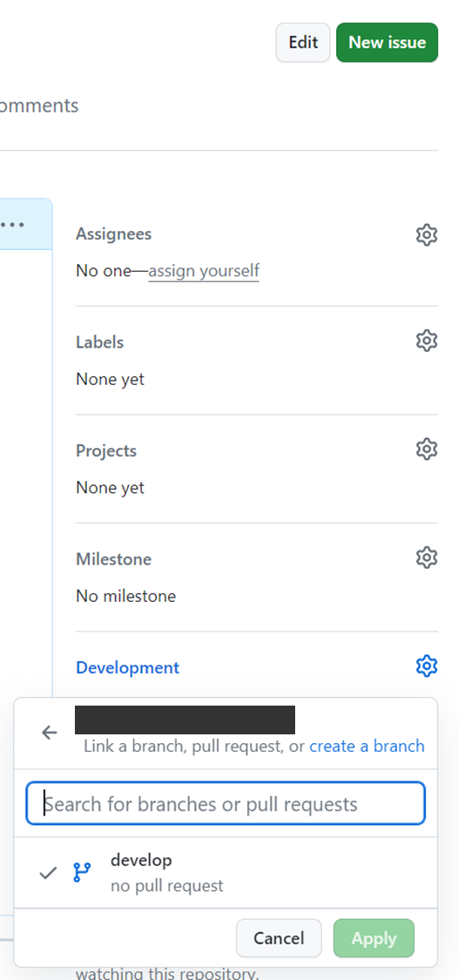Expand the Assignees section heading
The height and width of the screenshot is (980, 458).
(114, 233)
